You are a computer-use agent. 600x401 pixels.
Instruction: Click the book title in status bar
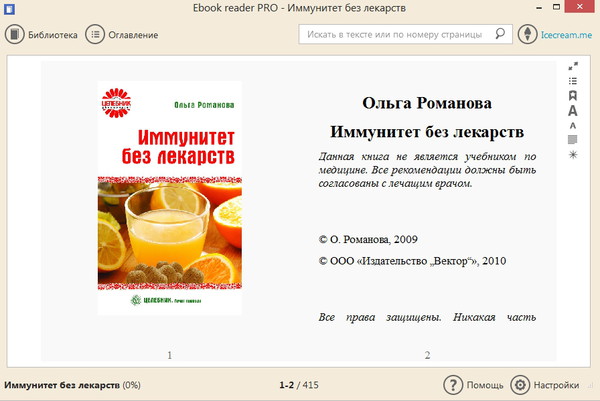pyautogui.click(x=62, y=385)
